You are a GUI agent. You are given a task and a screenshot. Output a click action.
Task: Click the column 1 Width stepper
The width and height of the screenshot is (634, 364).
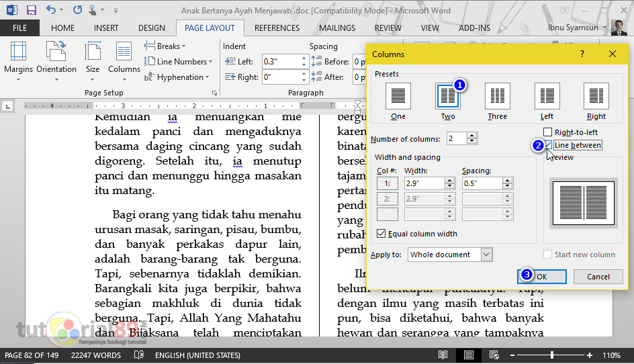pyautogui.click(x=449, y=183)
